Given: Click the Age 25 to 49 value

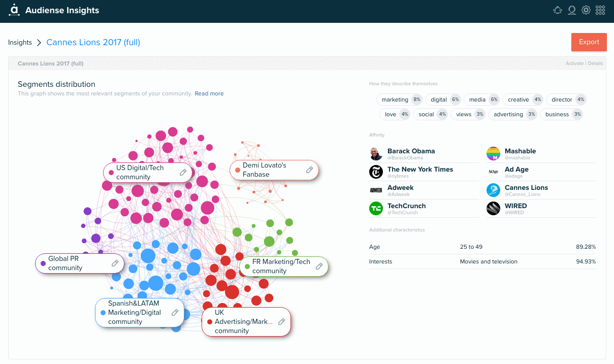Looking at the screenshot, I should 471,247.
